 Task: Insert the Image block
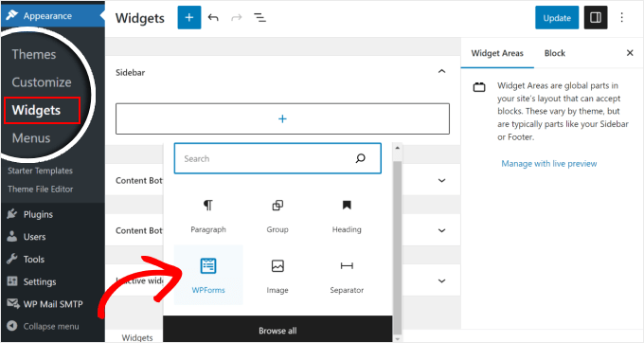(x=277, y=275)
